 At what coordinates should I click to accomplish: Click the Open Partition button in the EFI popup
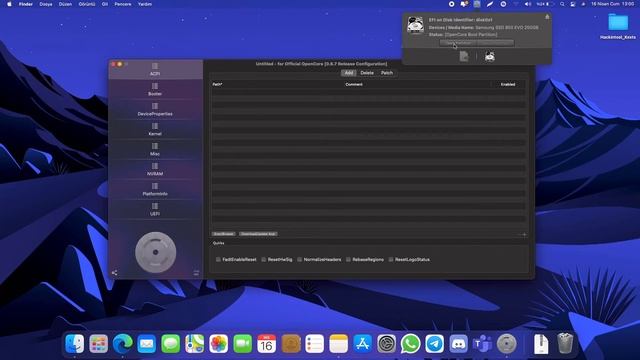click(x=458, y=43)
